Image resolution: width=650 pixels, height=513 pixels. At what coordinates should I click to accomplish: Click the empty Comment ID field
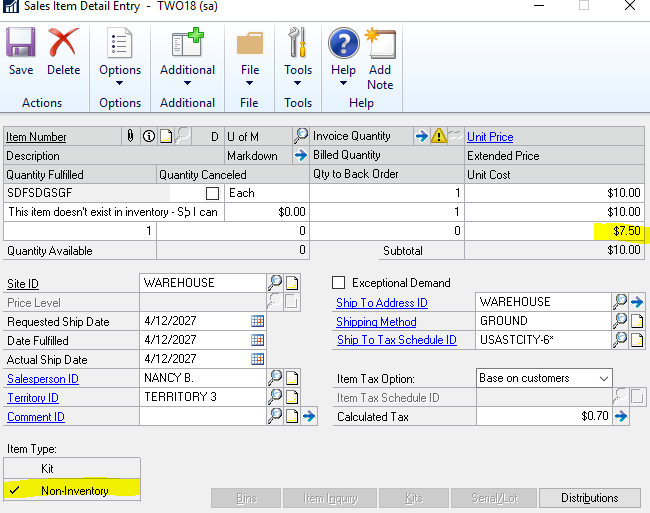click(x=203, y=416)
